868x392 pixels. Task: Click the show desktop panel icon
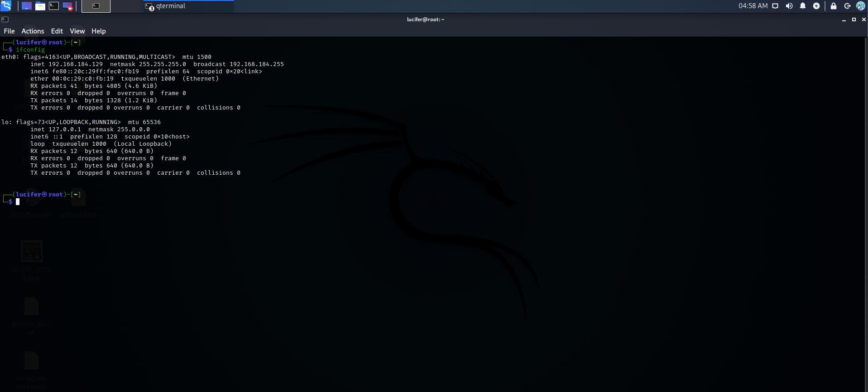(26, 6)
